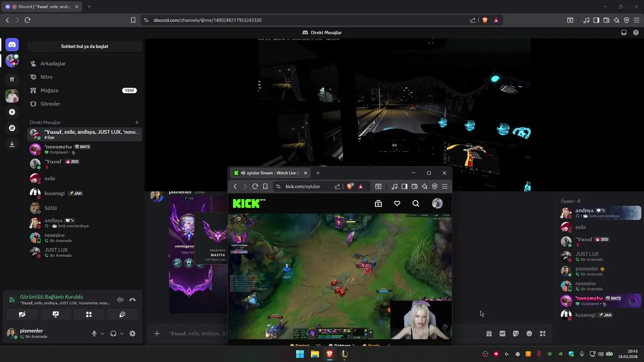This screenshot has width=644, height=362.
Task: Deafen audio with headphones icon
Action: [113, 333]
